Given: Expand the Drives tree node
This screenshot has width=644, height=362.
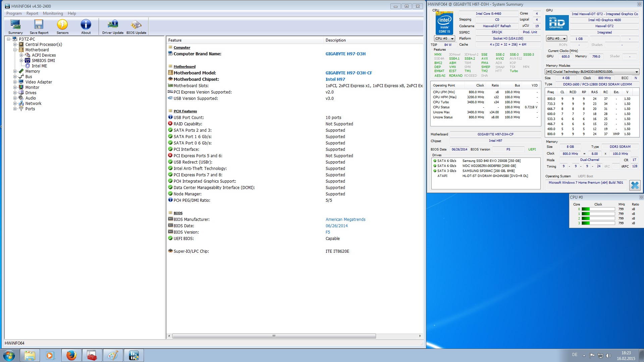Looking at the screenshot, I should [15, 93].
